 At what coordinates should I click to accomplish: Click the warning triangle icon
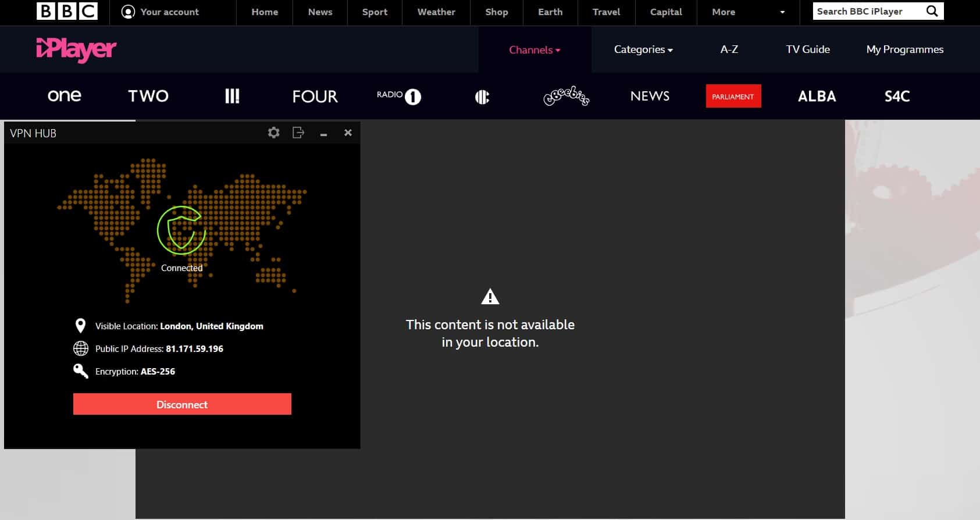tap(490, 297)
